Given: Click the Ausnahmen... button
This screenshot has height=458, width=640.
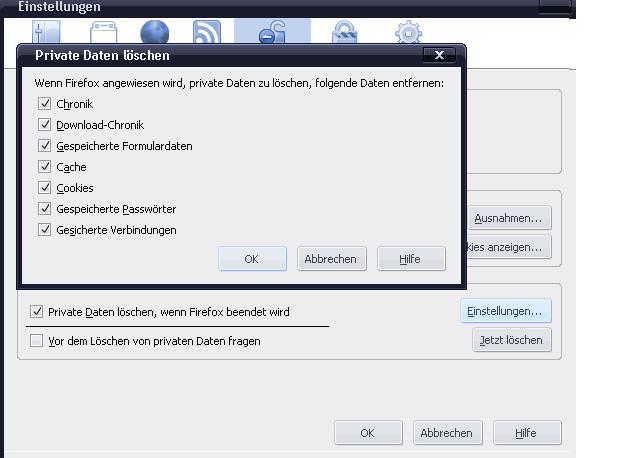Looking at the screenshot, I should pos(509,218).
